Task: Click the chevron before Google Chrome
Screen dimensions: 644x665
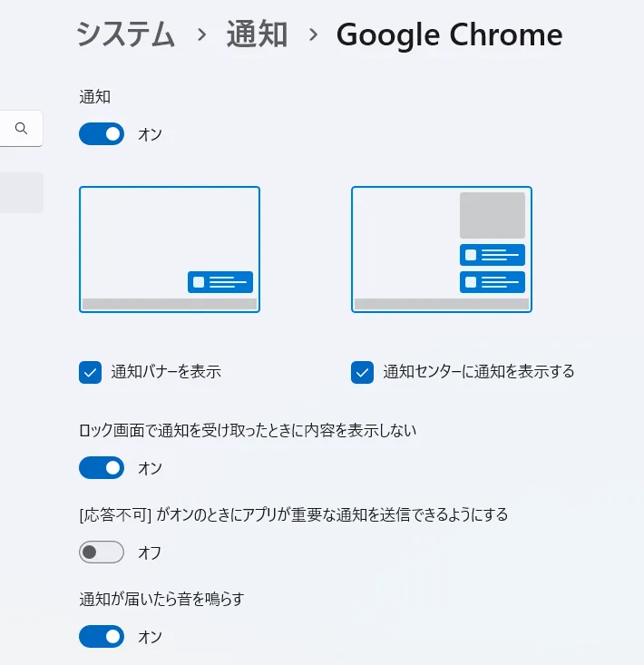Action: [313, 34]
